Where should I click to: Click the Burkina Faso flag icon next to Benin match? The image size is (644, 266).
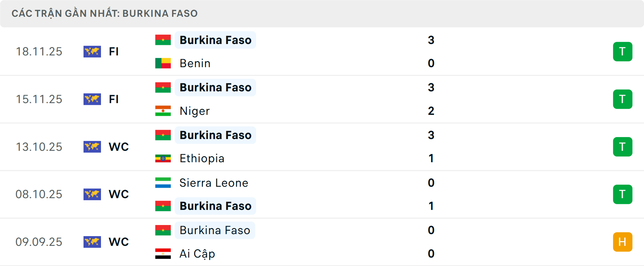tap(163, 40)
